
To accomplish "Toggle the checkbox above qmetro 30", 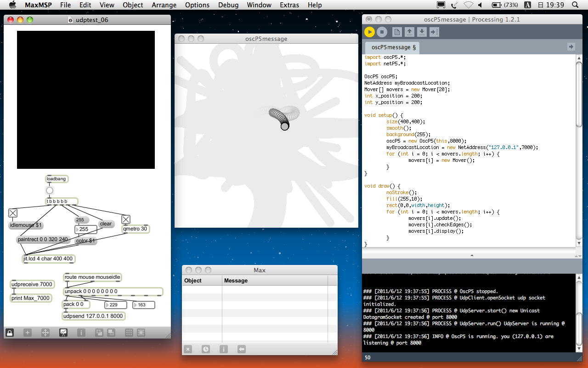I will (126, 219).
